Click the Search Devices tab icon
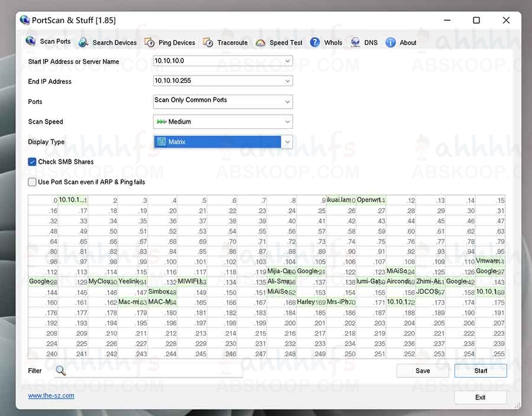This screenshot has width=532, height=416. click(x=83, y=43)
